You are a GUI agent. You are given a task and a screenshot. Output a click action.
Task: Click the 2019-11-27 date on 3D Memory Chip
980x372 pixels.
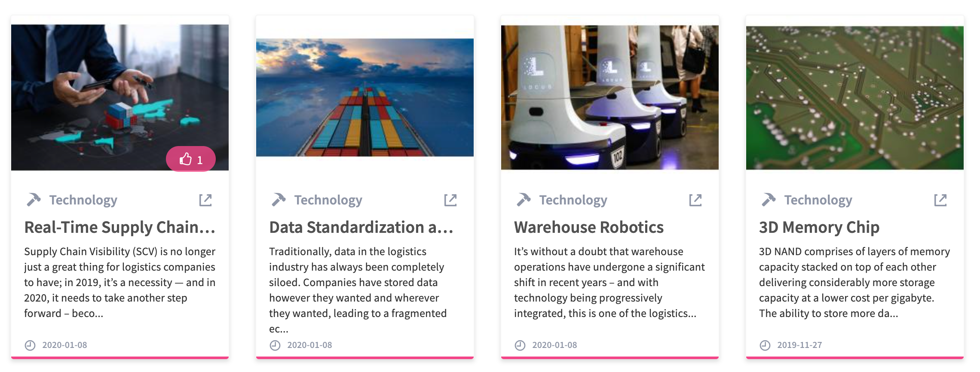click(x=799, y=345)
